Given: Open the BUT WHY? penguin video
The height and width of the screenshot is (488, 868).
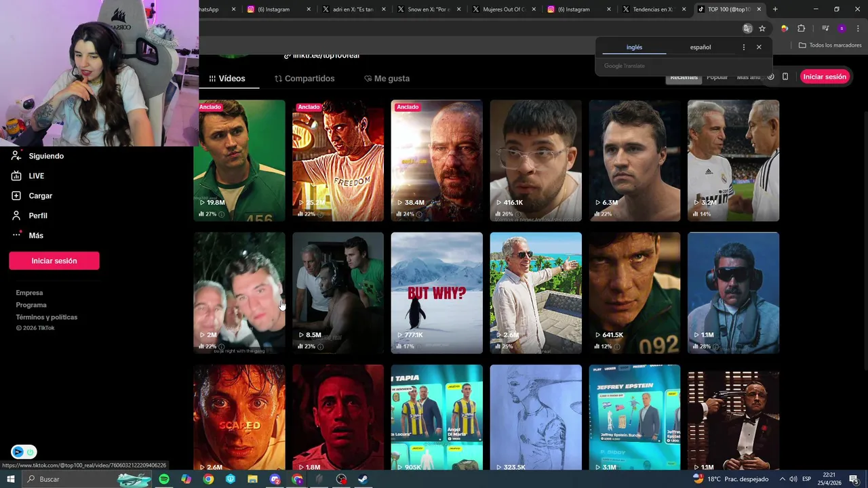Looking at the screenshot, I should (437, 293).
